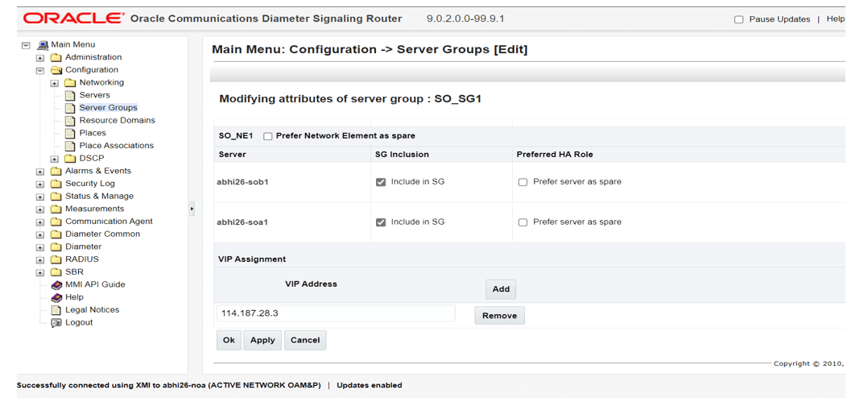Image resolution: width=868 pixels, height=402 pixels.
Task: Click the Remove button for 114.187.28.3
Action: [499, 316]
